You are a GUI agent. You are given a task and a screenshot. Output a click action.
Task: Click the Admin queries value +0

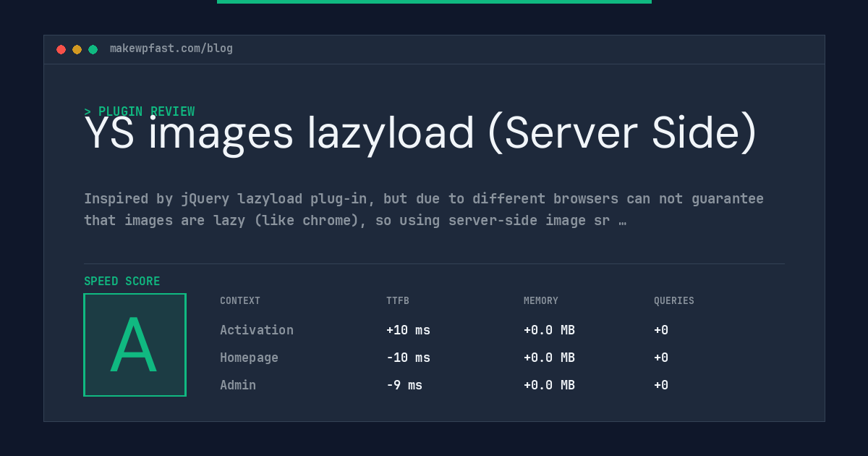click(661, 385)
